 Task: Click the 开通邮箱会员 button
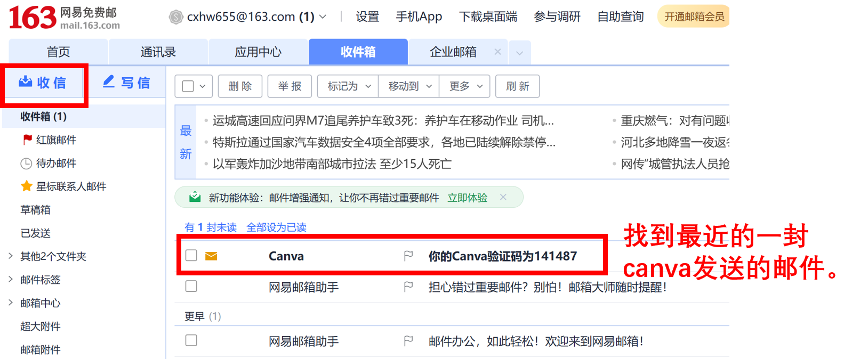(694, 17)
